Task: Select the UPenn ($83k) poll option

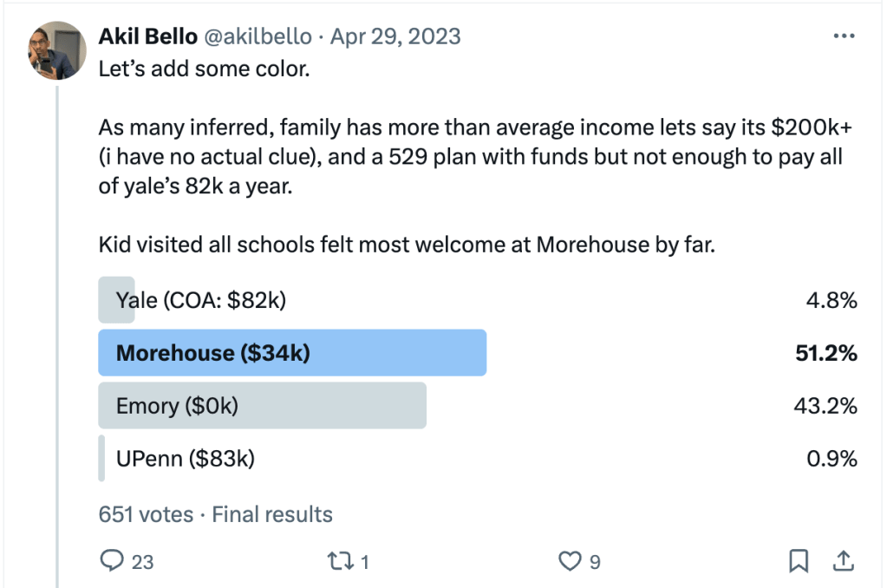Action: pyautogui.click(x=185, y=458)
